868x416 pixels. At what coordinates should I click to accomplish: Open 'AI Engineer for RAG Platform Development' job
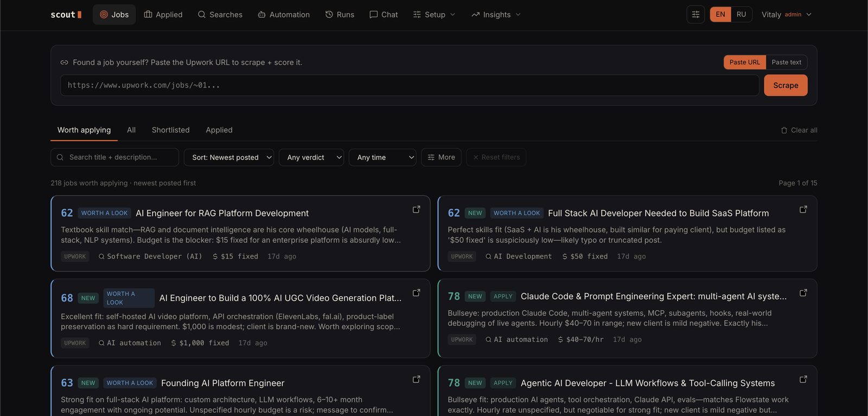pyautogui.click(x=222, y=213)
